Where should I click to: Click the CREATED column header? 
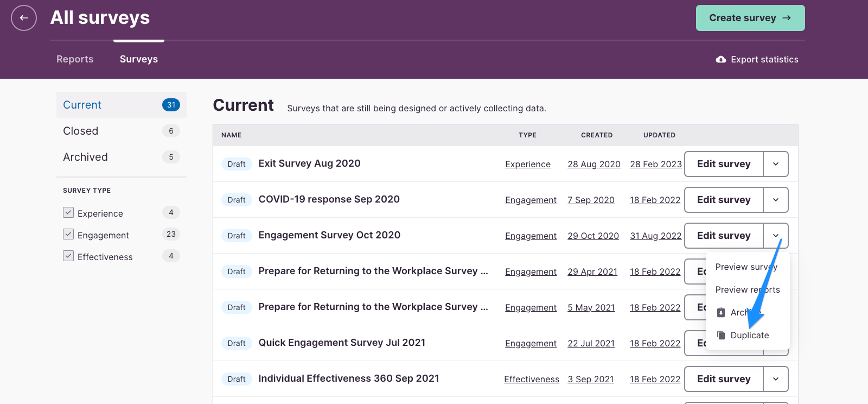click(x=597, y=135)
